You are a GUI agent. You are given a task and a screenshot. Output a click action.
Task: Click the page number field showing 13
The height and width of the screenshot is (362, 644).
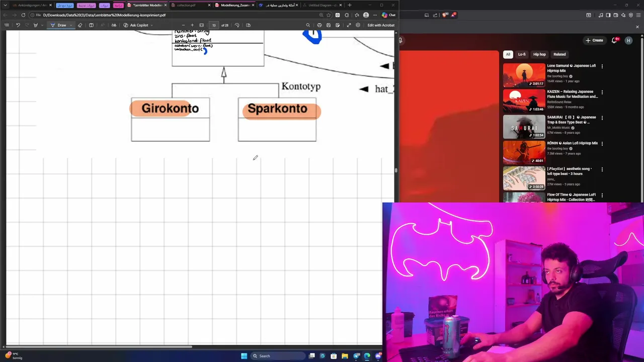[x=214, y=25]
